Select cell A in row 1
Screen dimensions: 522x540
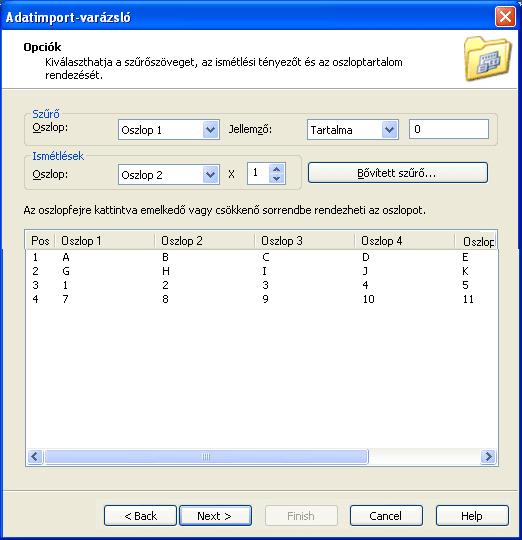66,257
